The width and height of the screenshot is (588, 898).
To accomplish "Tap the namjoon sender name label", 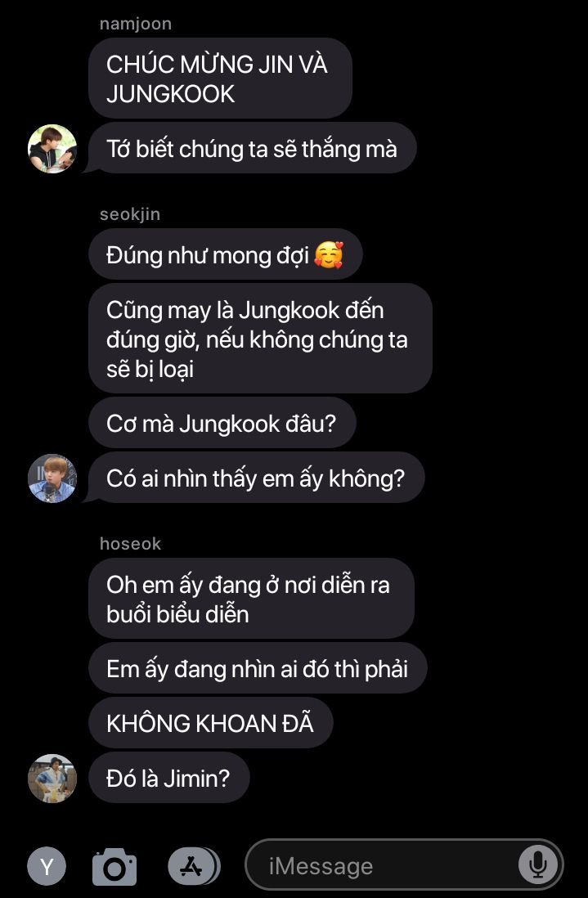I will 136,24.
